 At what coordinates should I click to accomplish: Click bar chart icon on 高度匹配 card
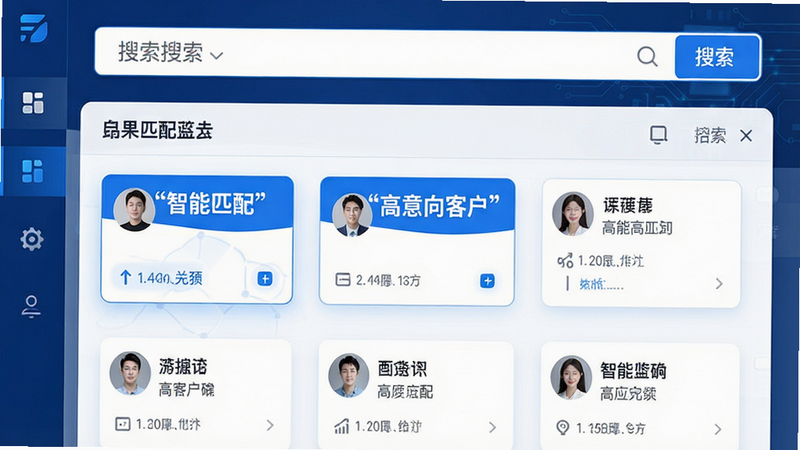point(341,426)
